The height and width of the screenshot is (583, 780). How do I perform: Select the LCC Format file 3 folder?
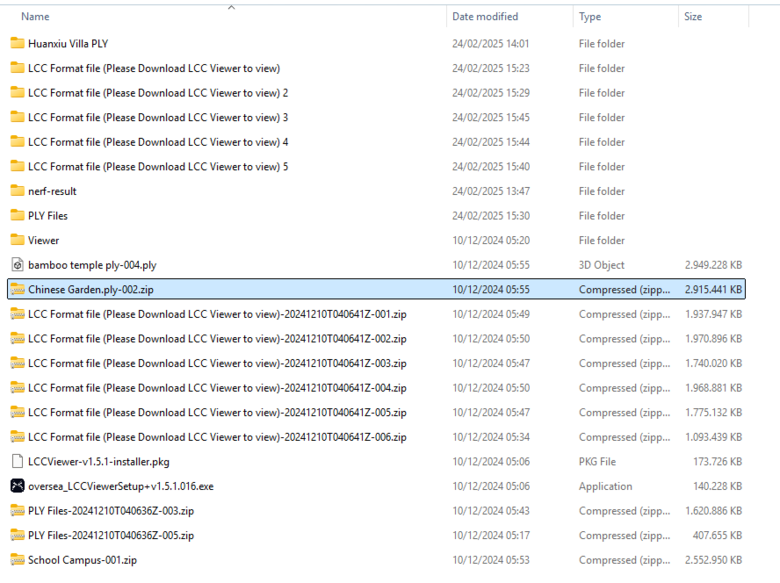(158, 118)
